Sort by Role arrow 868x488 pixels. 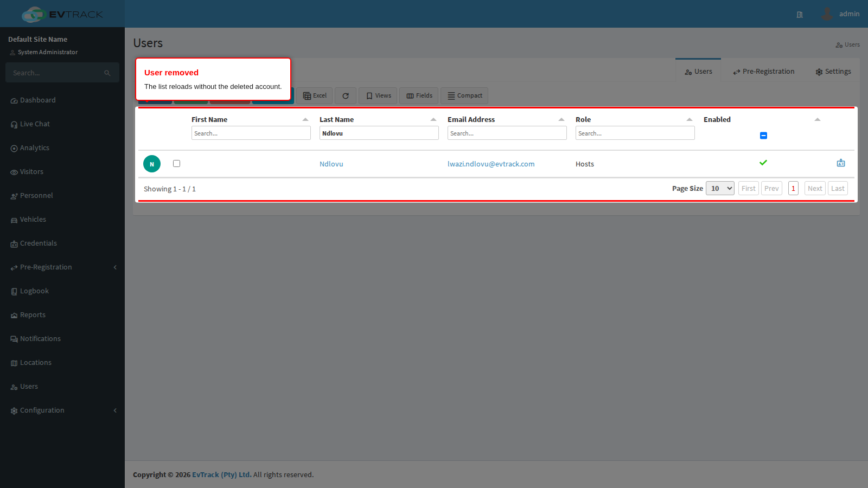(690, 119)
